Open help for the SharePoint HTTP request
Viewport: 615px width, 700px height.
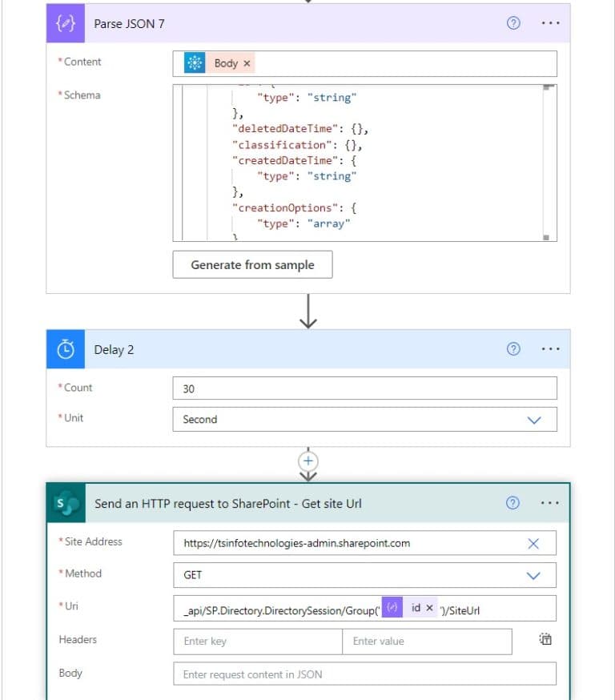coord(512,503)
